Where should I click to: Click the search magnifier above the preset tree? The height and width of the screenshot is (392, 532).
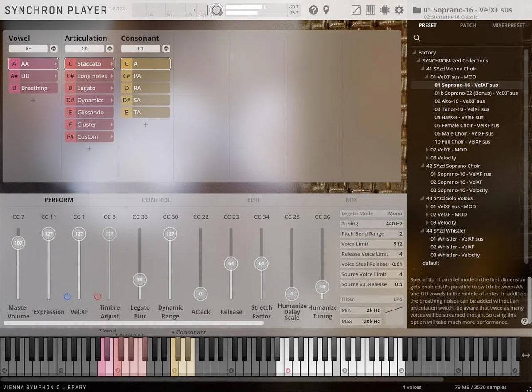tap(417, 38)
